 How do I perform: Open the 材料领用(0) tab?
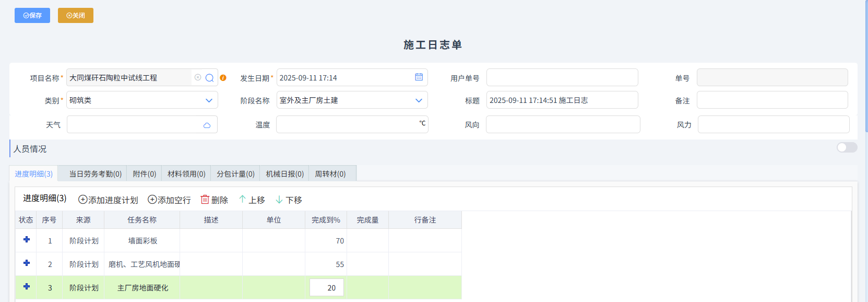coord(186,174)
